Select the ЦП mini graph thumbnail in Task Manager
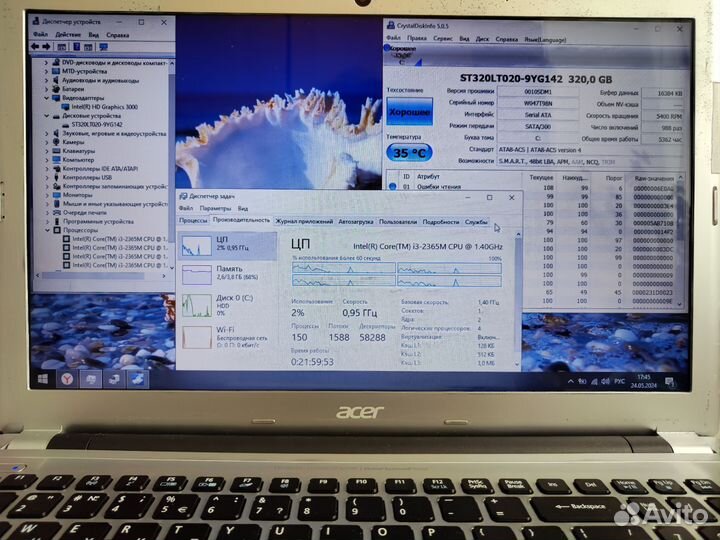This screenshot has height=540, width=720. (197, 245)
